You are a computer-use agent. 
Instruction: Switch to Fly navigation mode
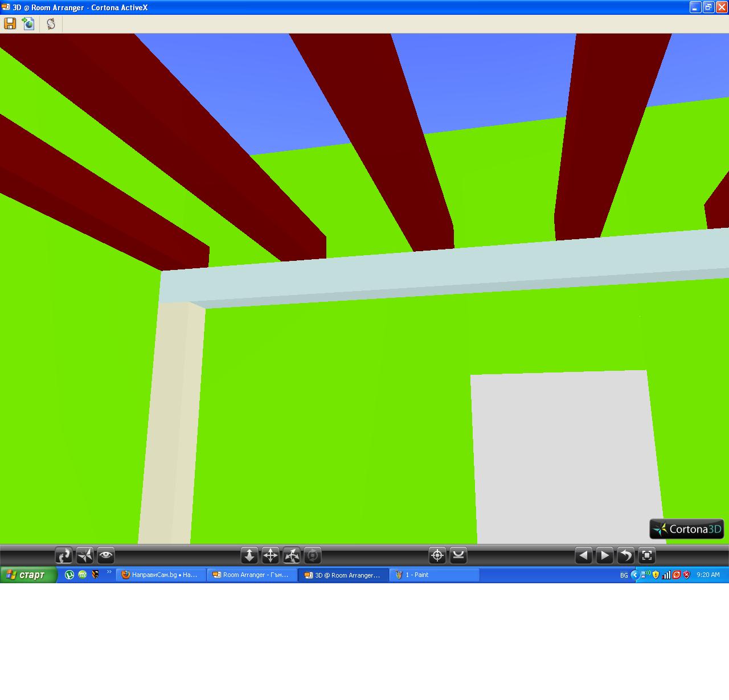(85, 555)
